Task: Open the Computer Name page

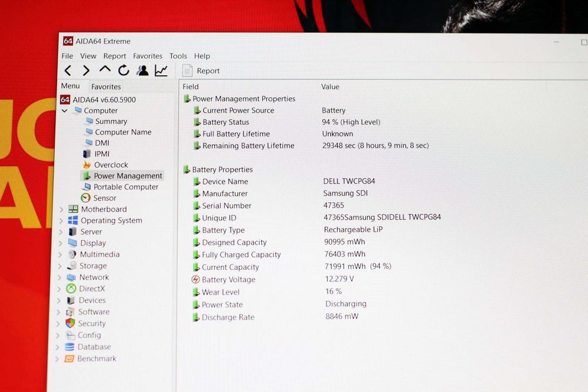Action: 119,132
